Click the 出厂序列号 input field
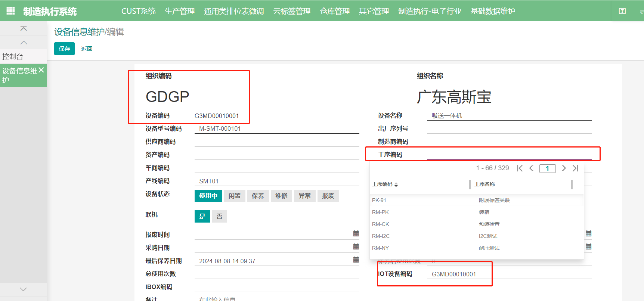 pos(510,128)
